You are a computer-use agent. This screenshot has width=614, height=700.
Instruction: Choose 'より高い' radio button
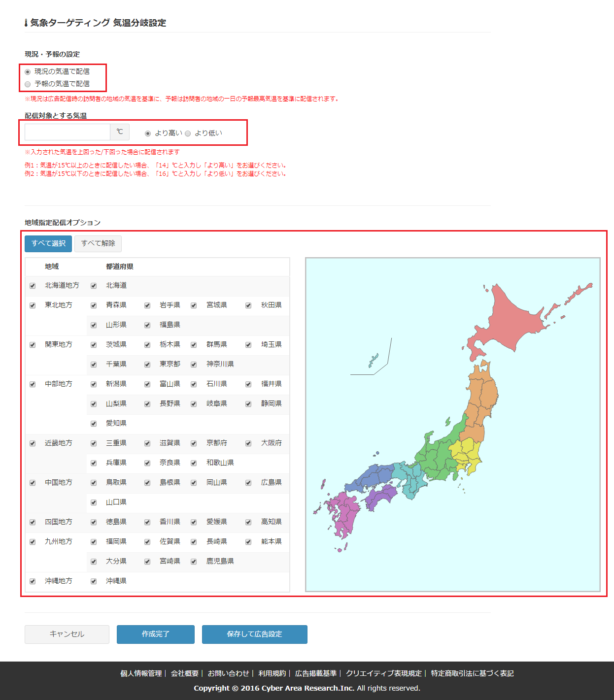(x=148, y=133)
